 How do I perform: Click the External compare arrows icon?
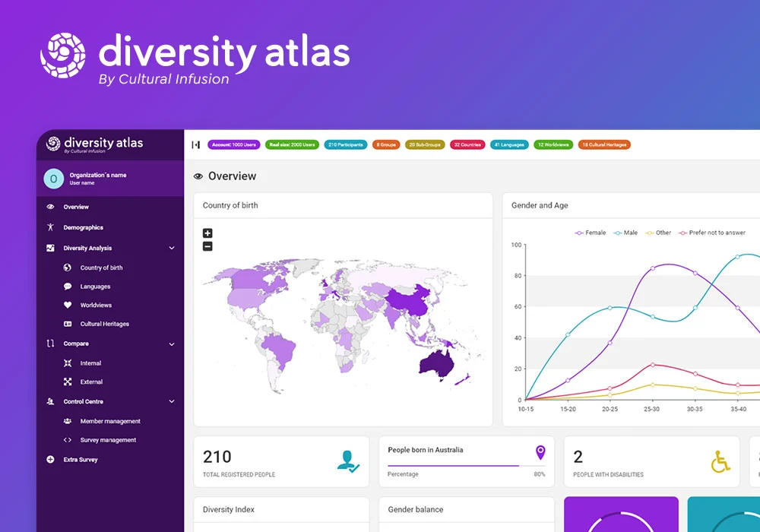(68, 382)
